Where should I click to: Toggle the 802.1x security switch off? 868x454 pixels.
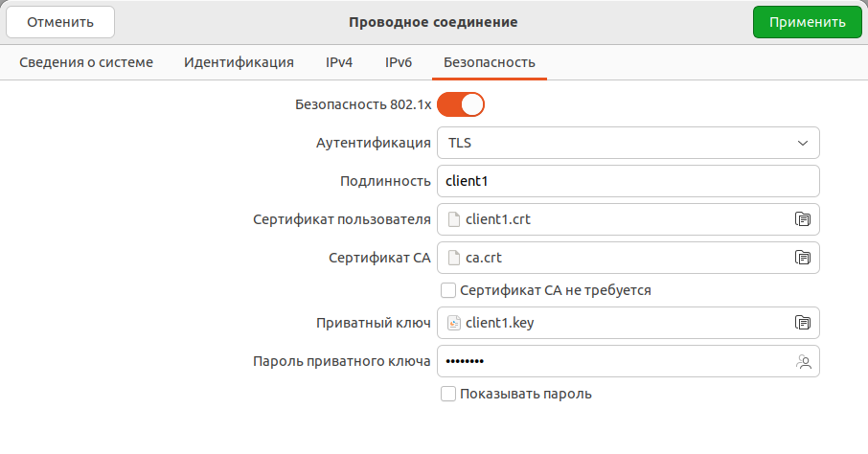461,103
